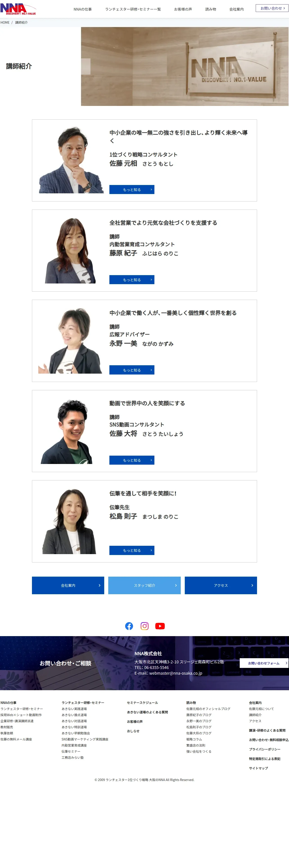This screenshot has height=868, width=289.
Task: Click もっと知る for 佐藤 元相
Action: (132, 189)
